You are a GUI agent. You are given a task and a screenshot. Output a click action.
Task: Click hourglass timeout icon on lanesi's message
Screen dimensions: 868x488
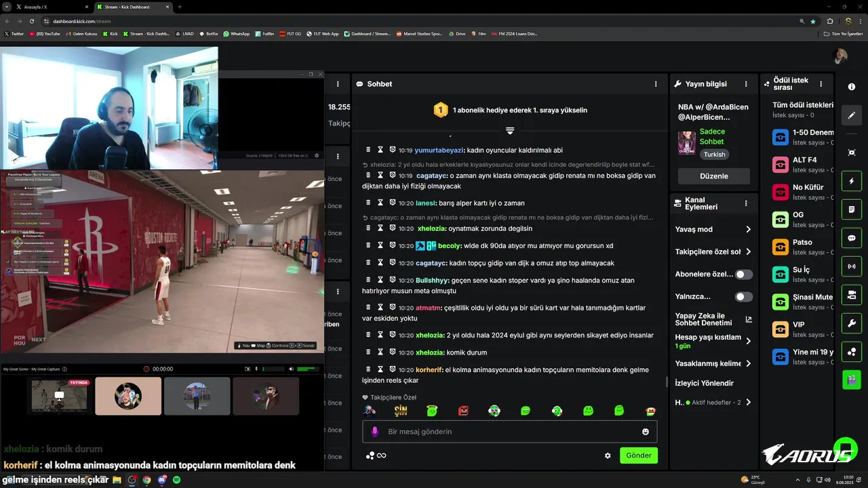pyautogui.click(x=380, y=203)
